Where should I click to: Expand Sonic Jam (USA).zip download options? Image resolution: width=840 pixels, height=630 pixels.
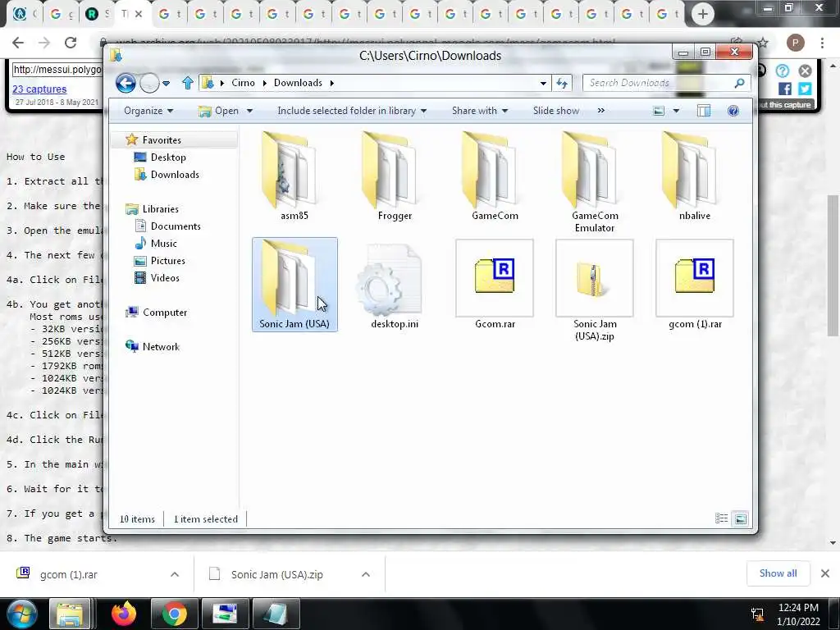pyautogui.click(x=365, y=574)
